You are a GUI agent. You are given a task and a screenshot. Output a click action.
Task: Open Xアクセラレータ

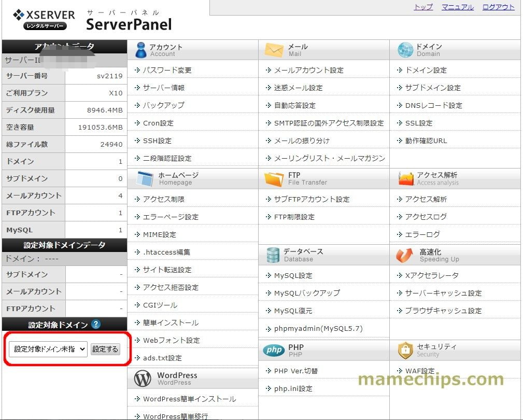432,275
